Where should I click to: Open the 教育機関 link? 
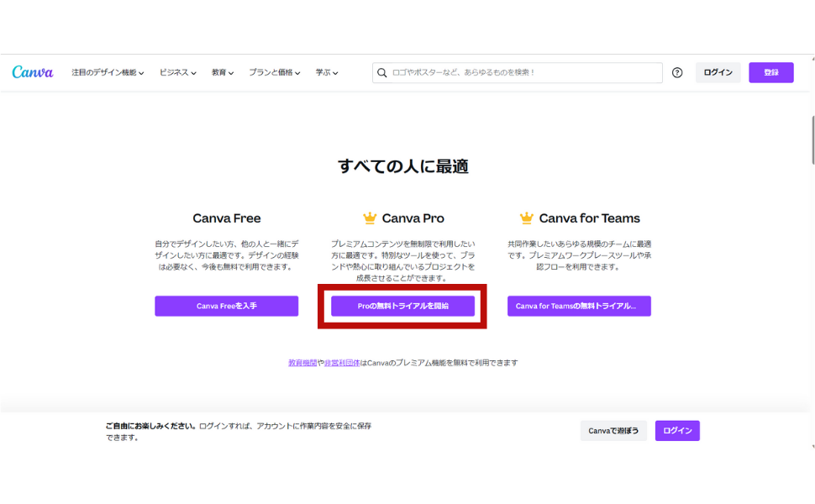click(x=302, y=363)
